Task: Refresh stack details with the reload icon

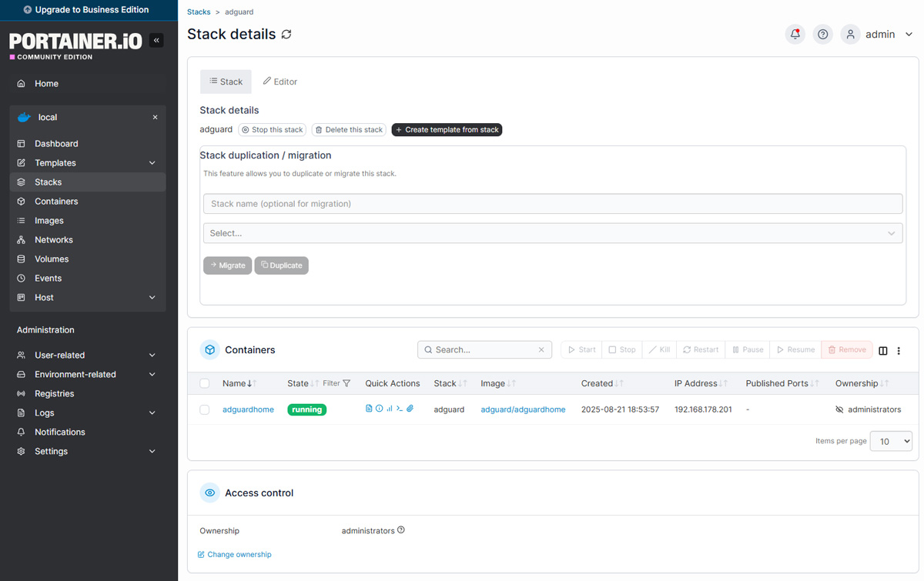Action: tap(286, 35)
